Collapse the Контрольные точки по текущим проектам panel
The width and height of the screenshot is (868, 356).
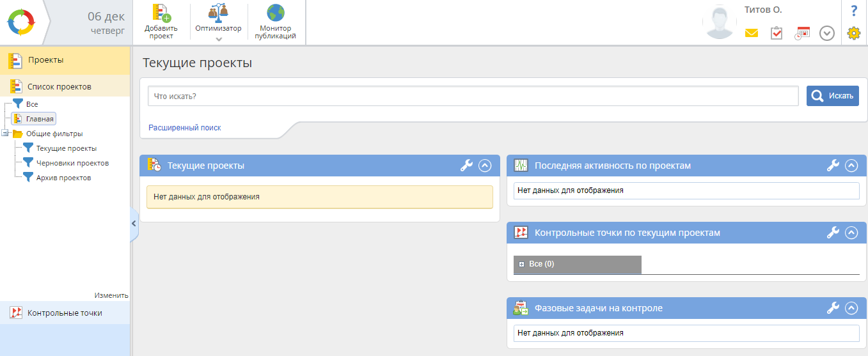(851, 233)
